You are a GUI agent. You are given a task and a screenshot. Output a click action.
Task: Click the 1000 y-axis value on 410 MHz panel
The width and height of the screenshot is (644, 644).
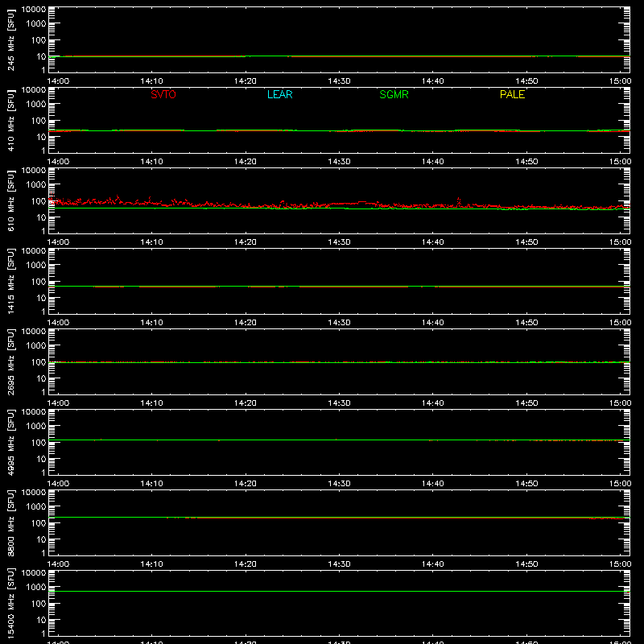pyautogui.click(x=36, y=105)
